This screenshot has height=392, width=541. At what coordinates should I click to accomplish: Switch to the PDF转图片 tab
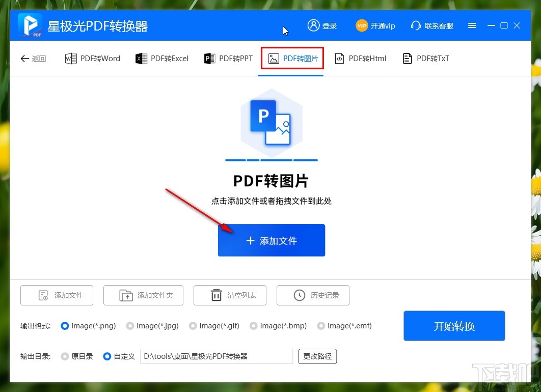[x=291, y=58]
